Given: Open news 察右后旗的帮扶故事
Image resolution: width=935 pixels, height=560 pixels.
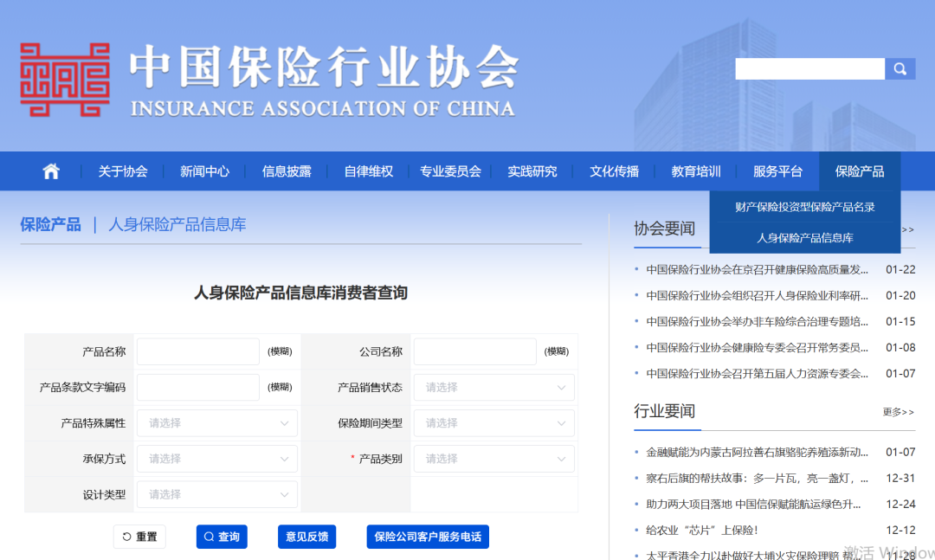Looking at the screenshot, I should [x=758, y=479].
